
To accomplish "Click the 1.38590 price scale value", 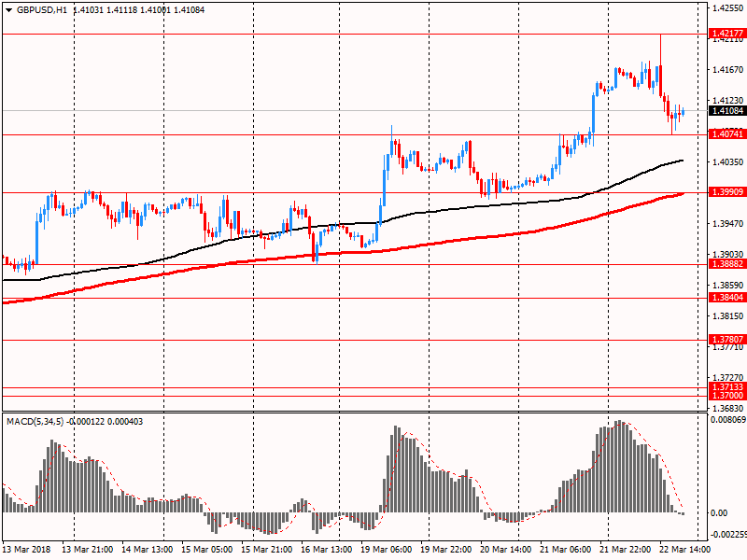I will pyautogui.click(x=727, y=286).
